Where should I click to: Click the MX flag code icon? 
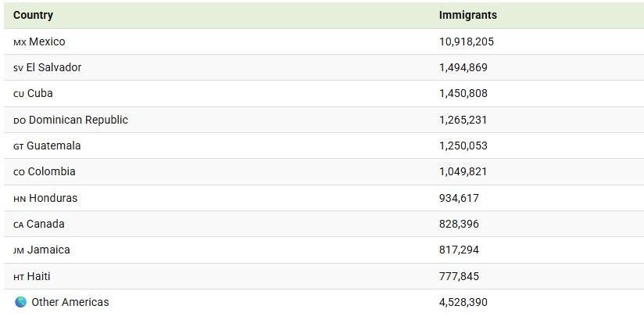coord(20,42)
